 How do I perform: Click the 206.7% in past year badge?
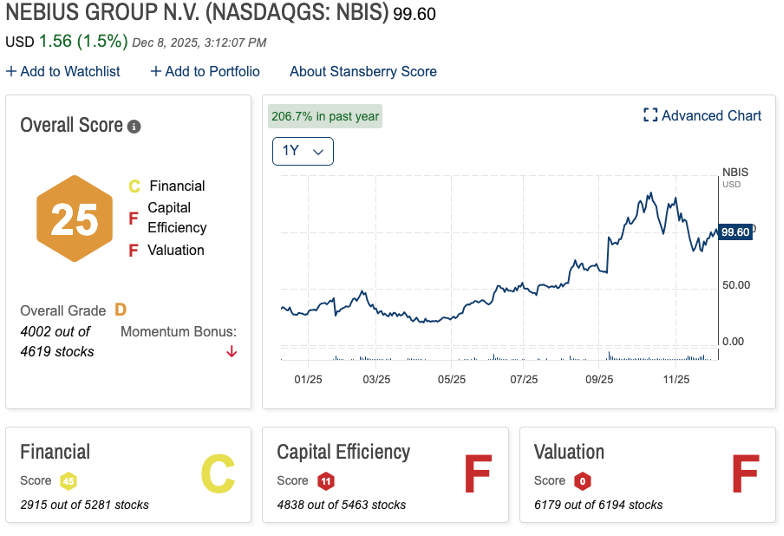(x=324, y=116)
